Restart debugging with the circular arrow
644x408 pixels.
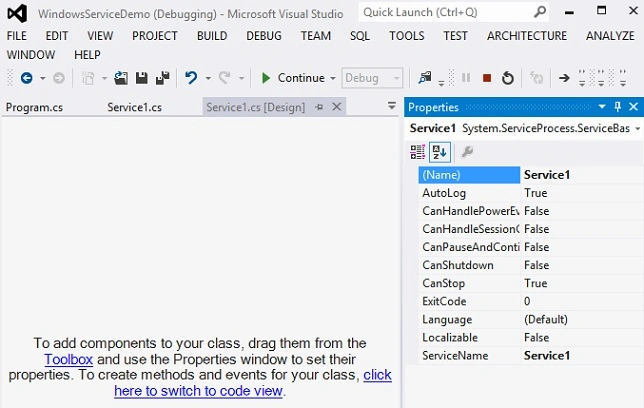tap(508, 78)
